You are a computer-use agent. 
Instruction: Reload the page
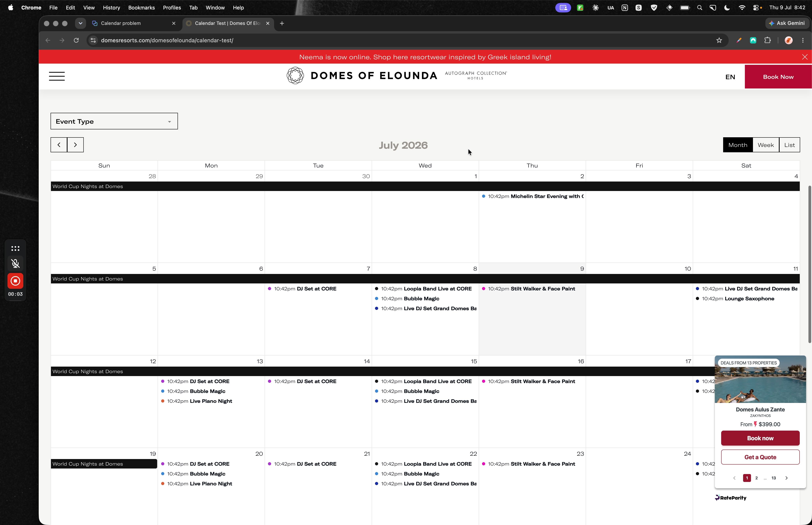tap(76, 40)
